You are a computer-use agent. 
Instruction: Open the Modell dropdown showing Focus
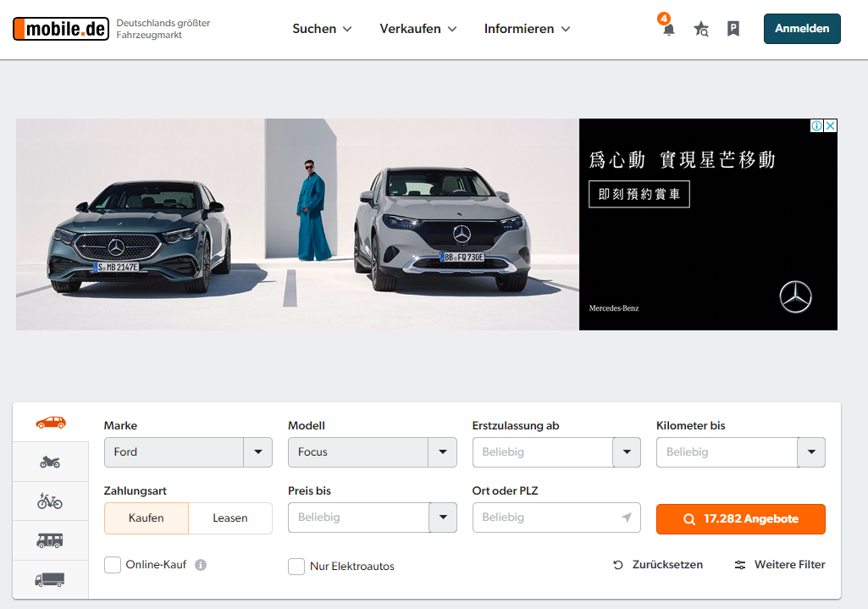tap(373, 452)
